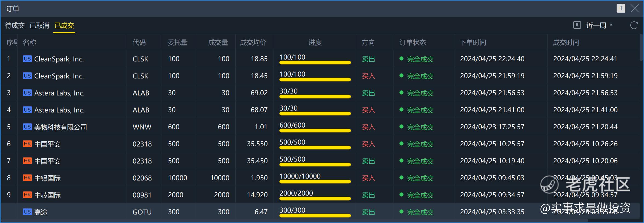Sort by the 进度 column header

(x=315, y=43)
